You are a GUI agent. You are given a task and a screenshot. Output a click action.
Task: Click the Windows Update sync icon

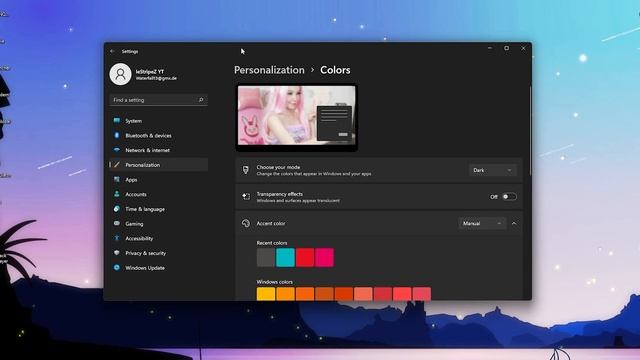(117, 267)
